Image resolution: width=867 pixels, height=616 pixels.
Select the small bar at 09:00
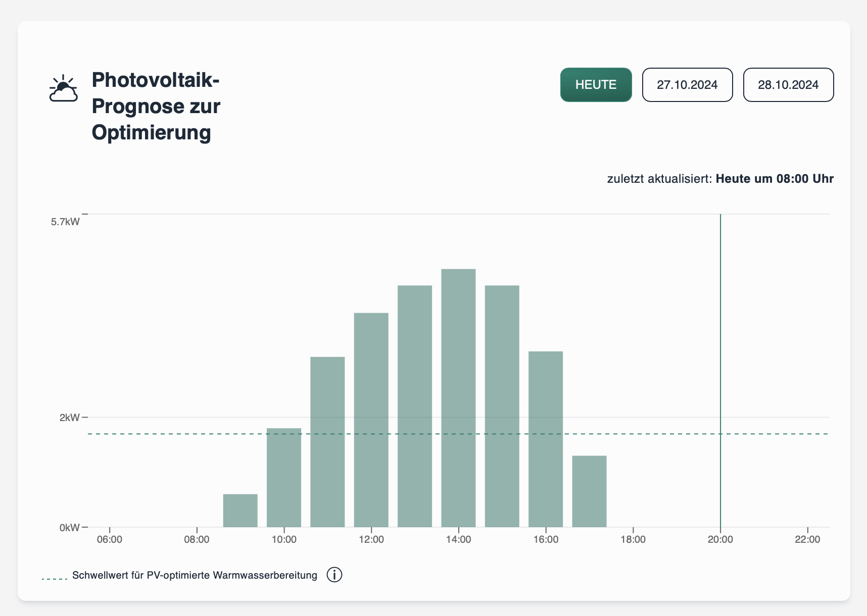pyautogui.click(x=240, y=510)
